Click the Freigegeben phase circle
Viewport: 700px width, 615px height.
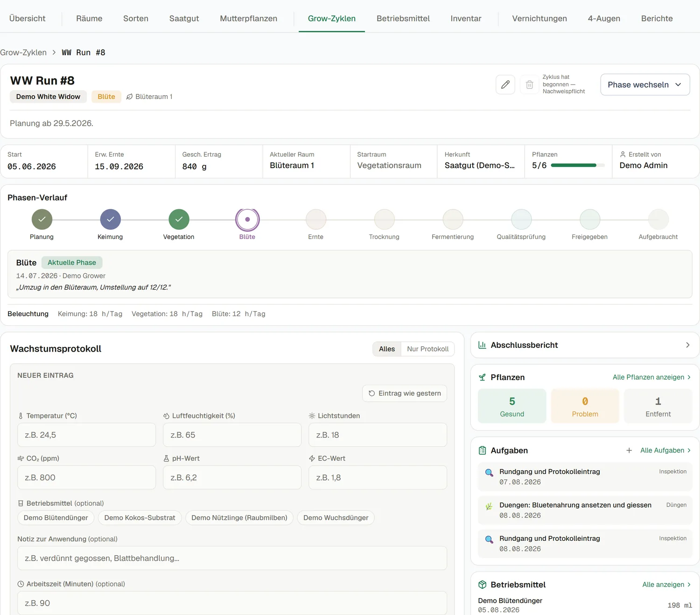coord(590,219)
